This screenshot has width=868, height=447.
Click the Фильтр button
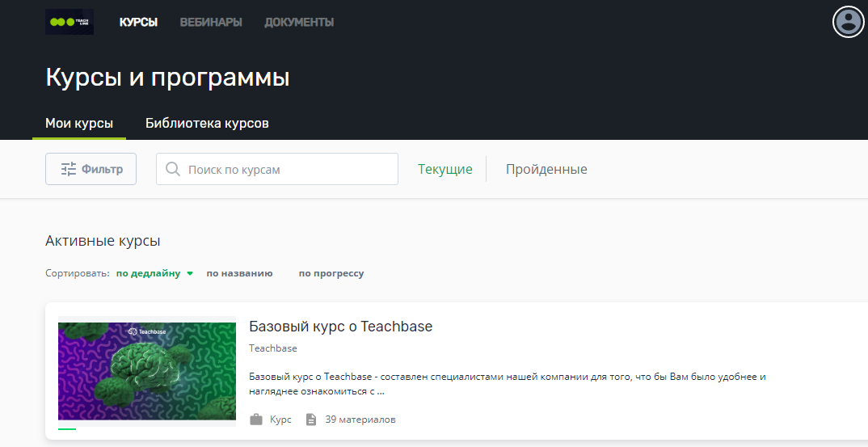[91, 169]
